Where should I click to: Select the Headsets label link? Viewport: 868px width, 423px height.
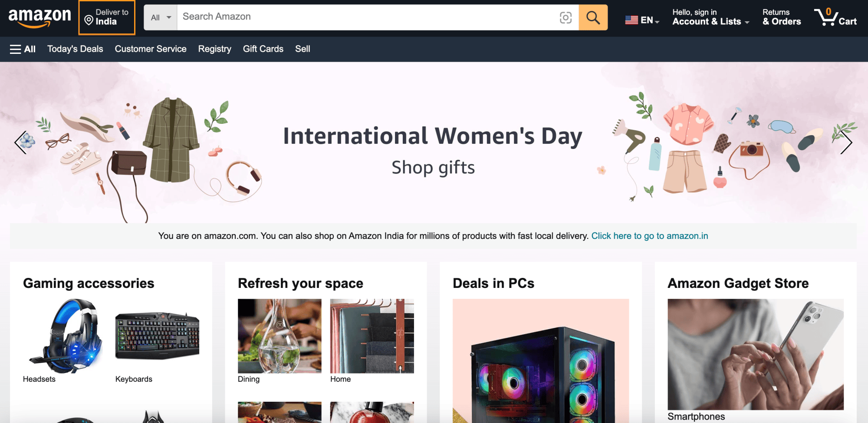(39, 379)
